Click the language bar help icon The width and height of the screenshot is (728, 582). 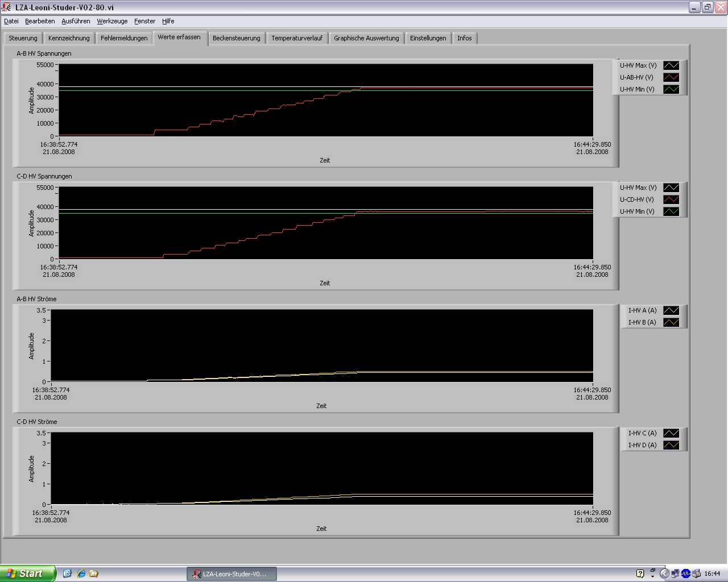click(x=640, y=573)
